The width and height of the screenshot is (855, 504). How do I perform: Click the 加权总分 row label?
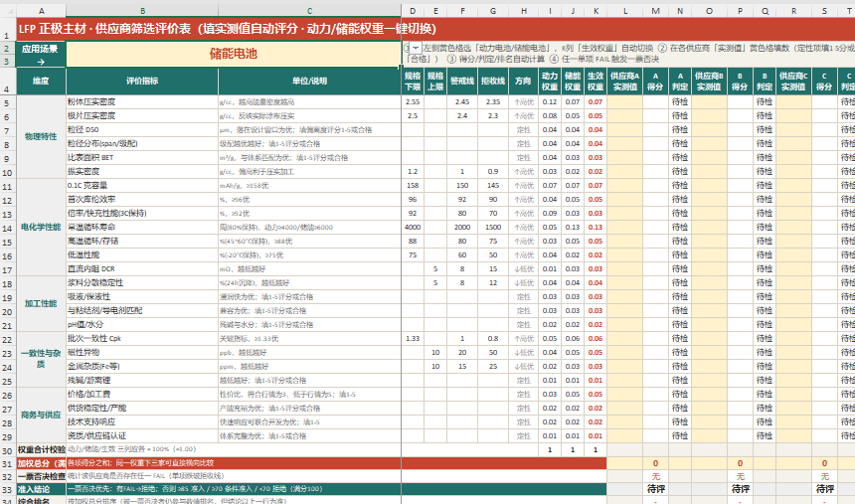pos(41,463)
